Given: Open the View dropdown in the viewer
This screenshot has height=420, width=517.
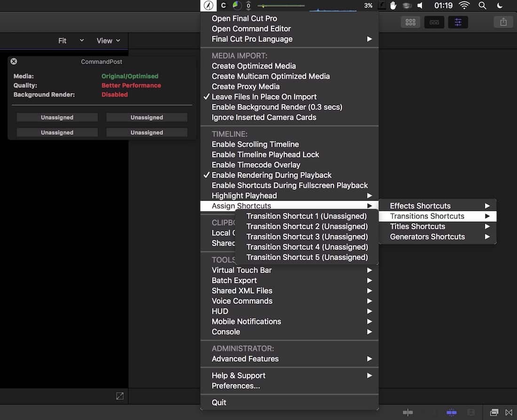Looking at the screenshot, I should 108,40.
